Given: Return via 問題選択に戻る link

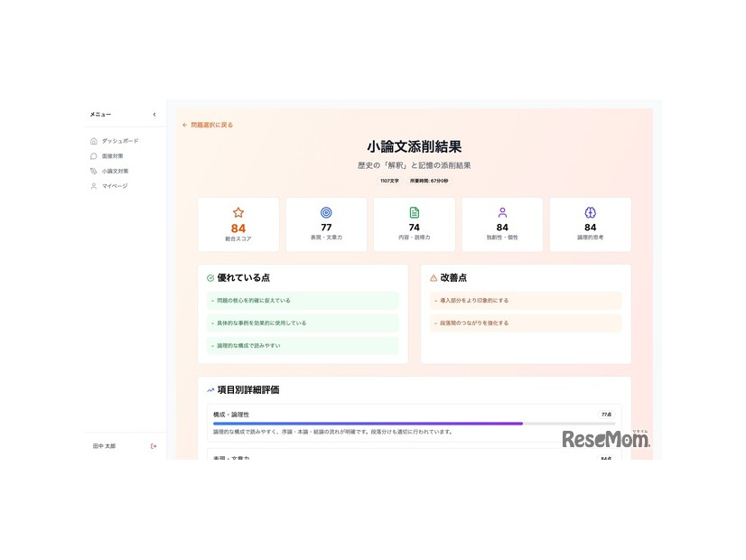Looking at the screenshot, I should tap(211, 126).
